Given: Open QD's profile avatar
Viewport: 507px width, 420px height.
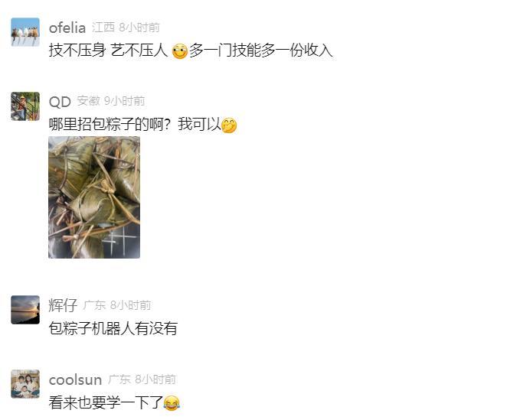Looking at the screenshot, I should [25, 106].
